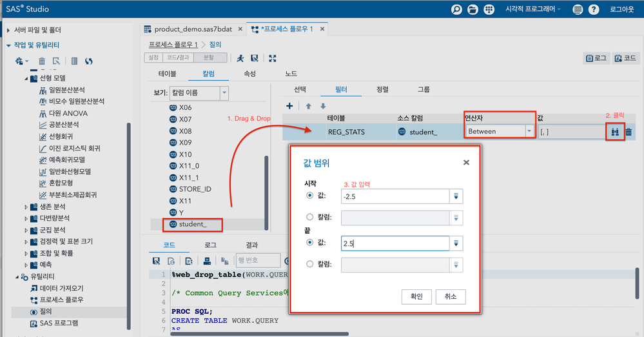Select 끝 칼럼 radio button
Image resolution: width=644 pixels, height=337 pixels.
tap(309, 264)
